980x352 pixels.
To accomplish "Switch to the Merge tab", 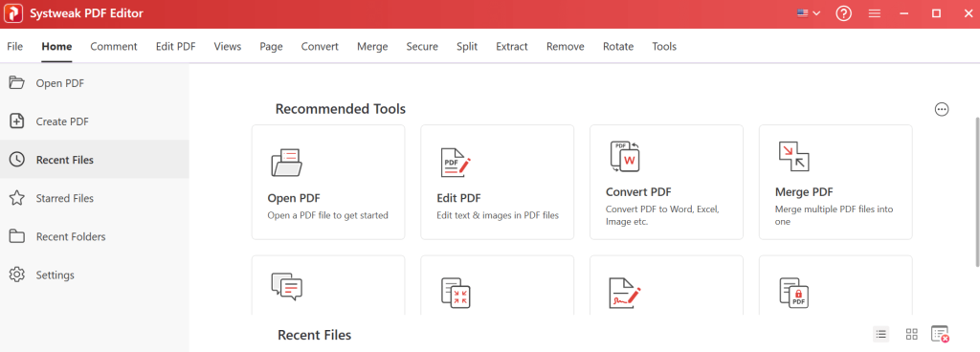I will [x=372, y=46].
